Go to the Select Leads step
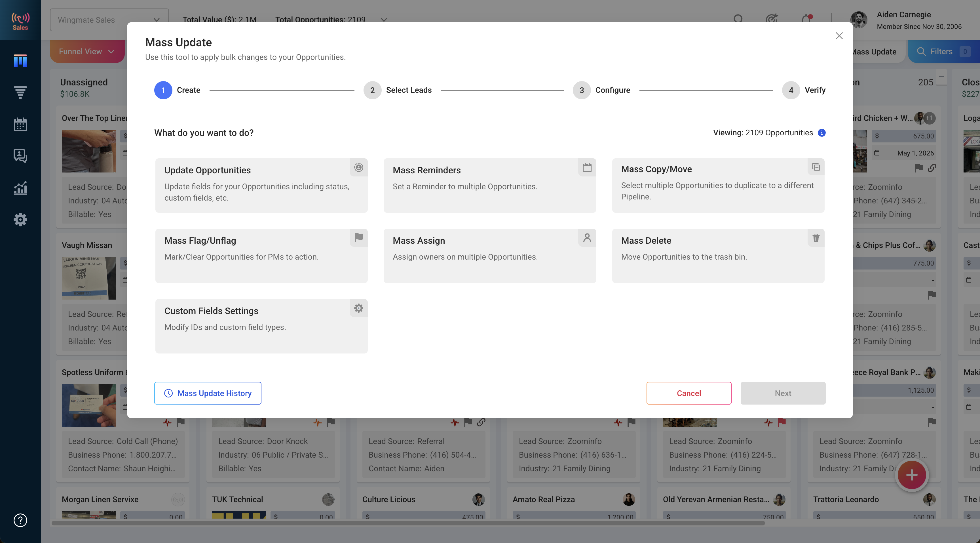 [397, 90]
